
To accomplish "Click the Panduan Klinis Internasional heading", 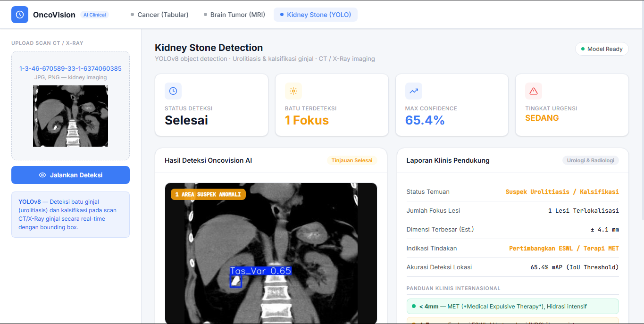I will [453, 288].
